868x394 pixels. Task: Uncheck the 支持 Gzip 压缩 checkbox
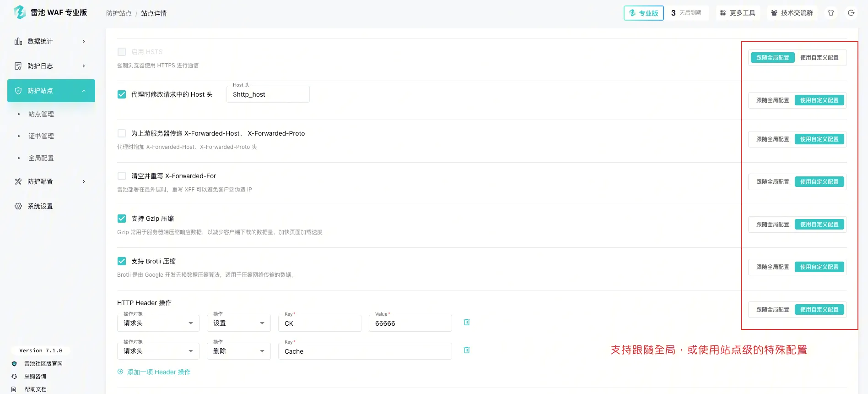(x=122, y=219)
